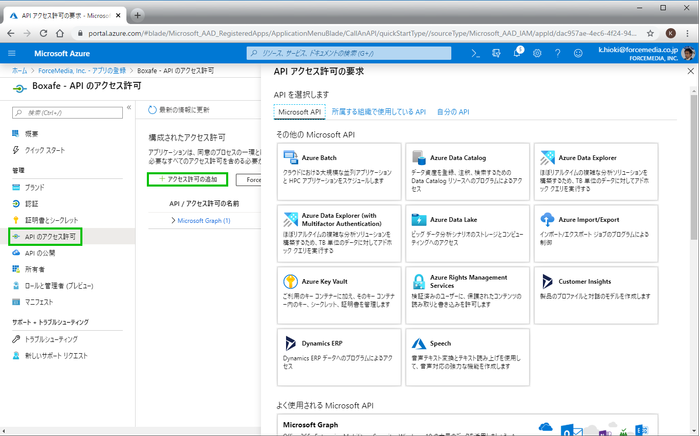The height and width of the screenshot is (436, 700).
Task: Click the browser address bar
Action: [362, 33]
